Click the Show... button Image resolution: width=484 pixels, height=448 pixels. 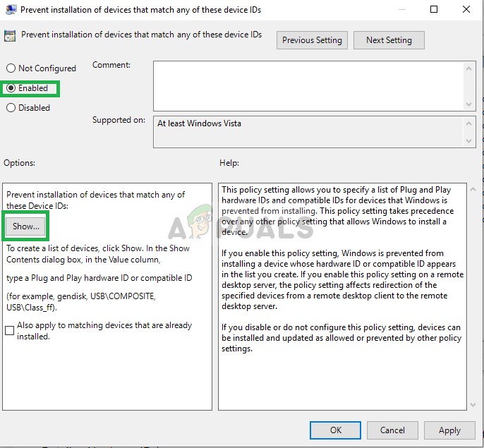(25, 226)
